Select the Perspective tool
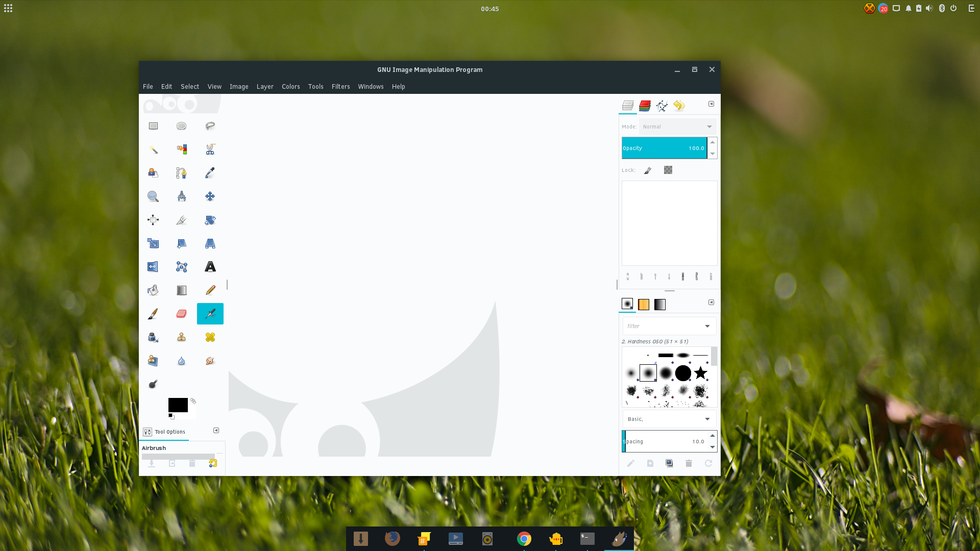980x551 pixels. pyautogui.click(x=210, y=243)
